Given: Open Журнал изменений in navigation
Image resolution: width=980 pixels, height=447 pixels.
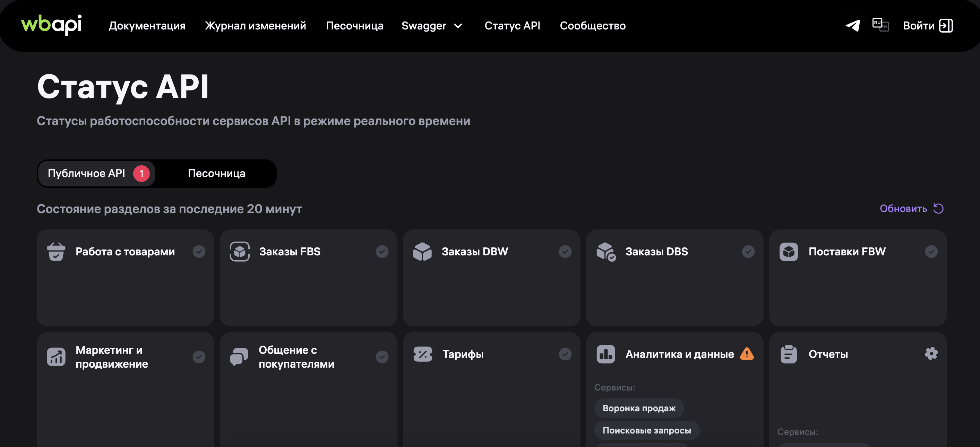Looking at the screenshot, I should 255,26.
